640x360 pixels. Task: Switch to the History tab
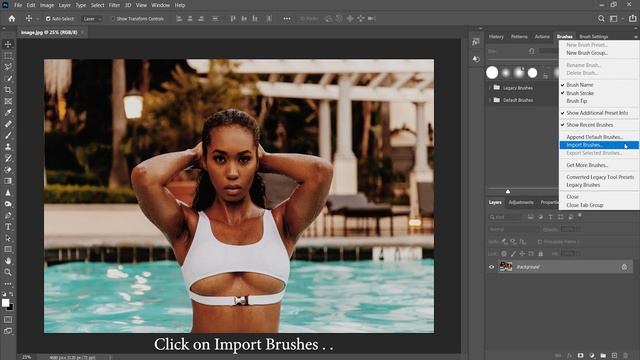pyautogui.click(x=496, y=37)
